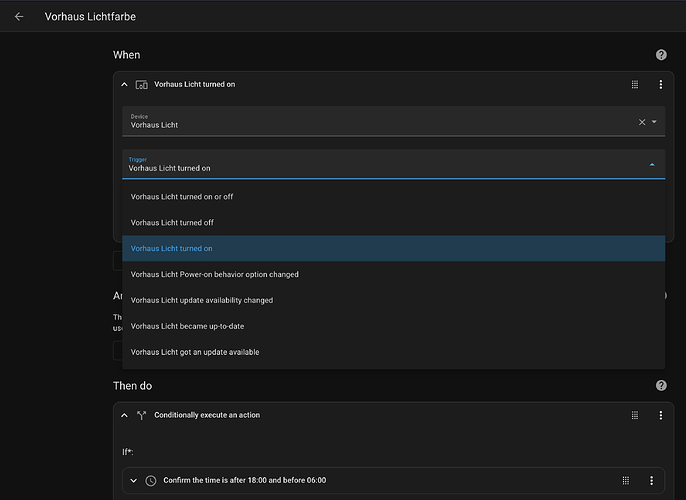The width and height of the screenshot is (686, 500).
Task: Pick 'got an update available' trigger option
Action: pos(195,352)
